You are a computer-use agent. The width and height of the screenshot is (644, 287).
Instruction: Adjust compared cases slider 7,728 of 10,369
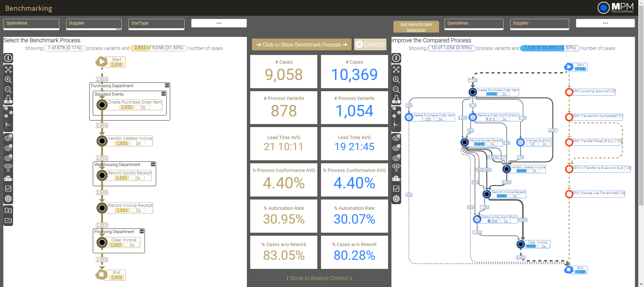tap(550, 48)
